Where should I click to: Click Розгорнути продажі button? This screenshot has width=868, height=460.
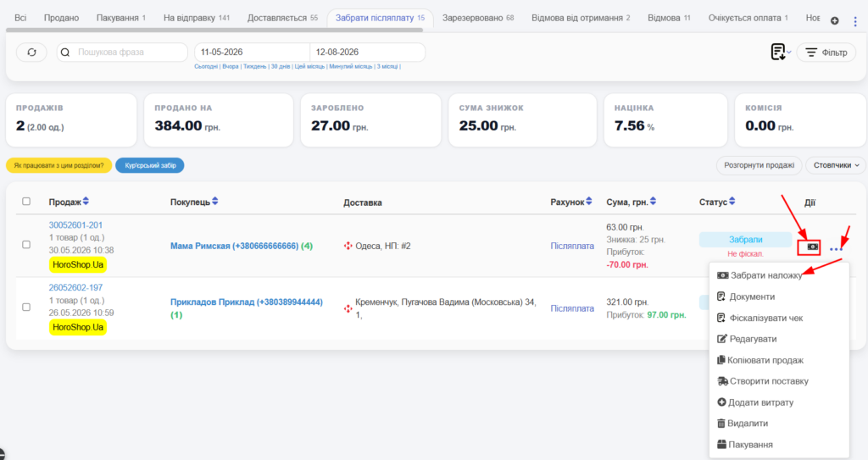click(759, 165)
